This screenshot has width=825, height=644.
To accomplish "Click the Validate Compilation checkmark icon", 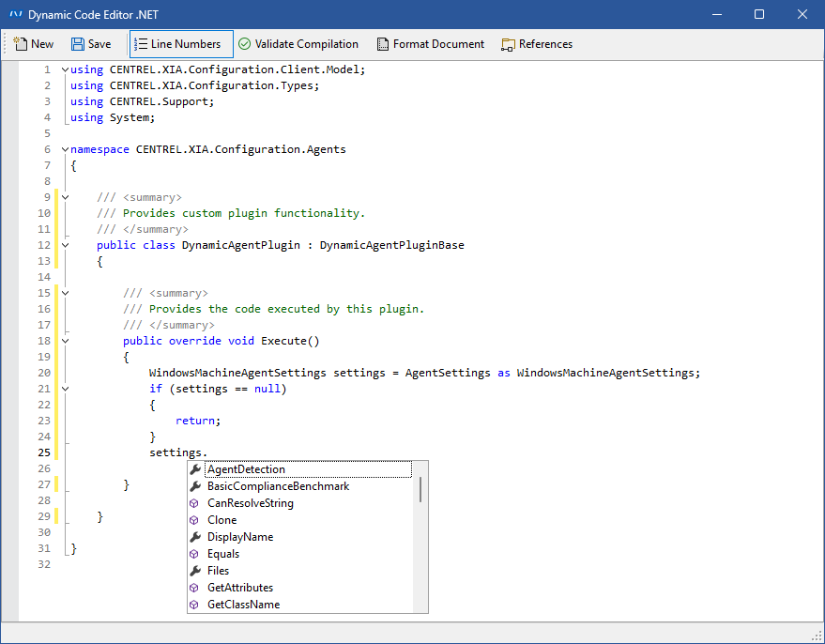I will [244, 44].
